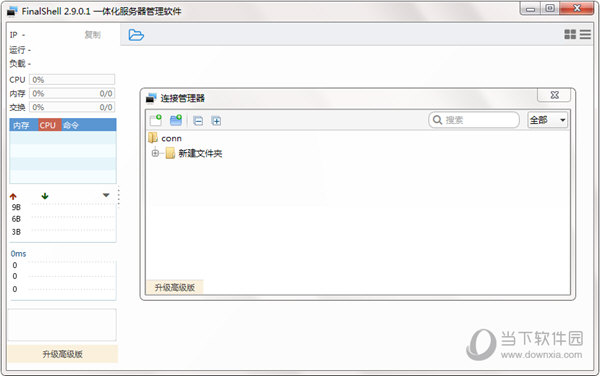Click the 内存 usage bar
600x376 pixels.
point(72,93)
